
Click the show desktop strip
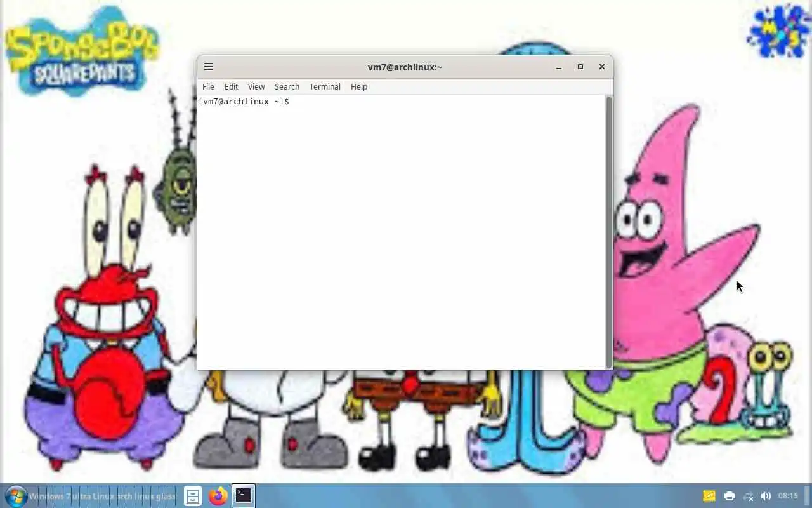pos(808,495)
